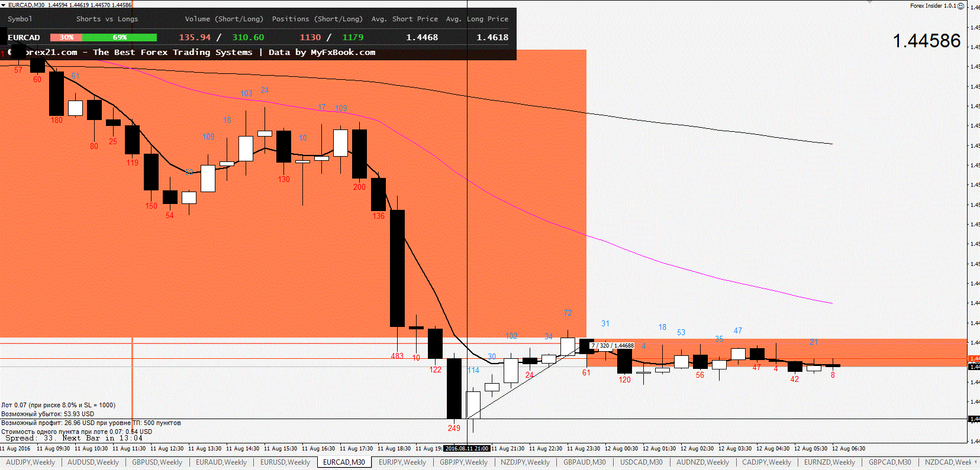Viewport: 980px width, 470px height.
Task: Click the Spread 33 Next Bar text
Action: [74, 438]
